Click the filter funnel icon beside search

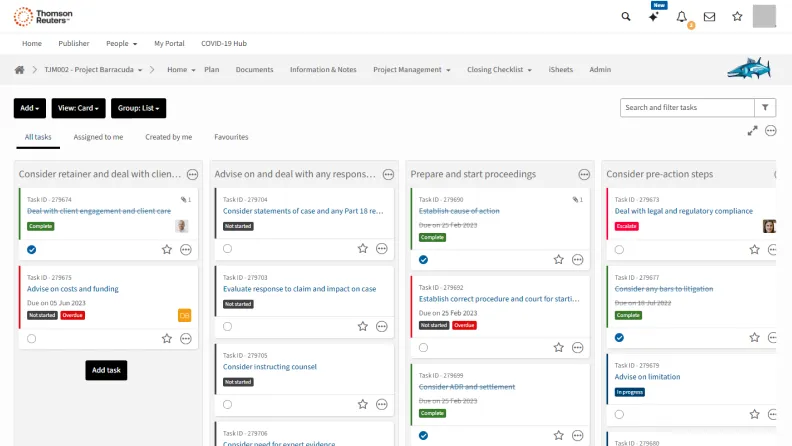pos(765,107)
